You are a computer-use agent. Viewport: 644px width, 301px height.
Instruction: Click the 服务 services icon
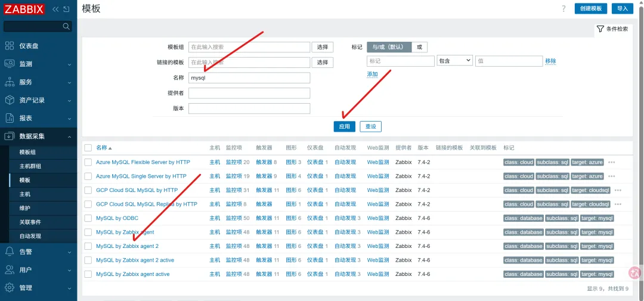(x=10, y=82)
